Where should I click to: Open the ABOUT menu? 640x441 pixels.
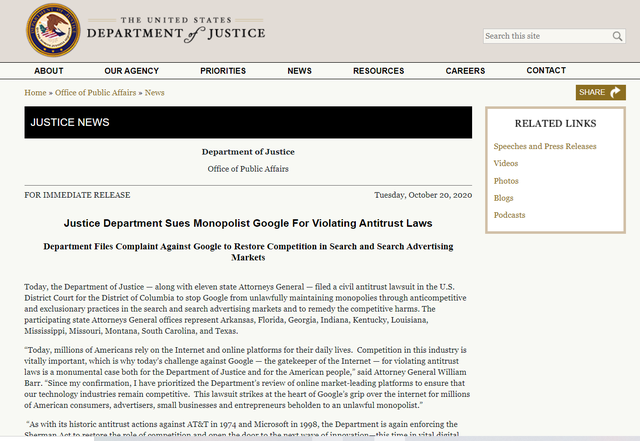[x=49, y=71]
